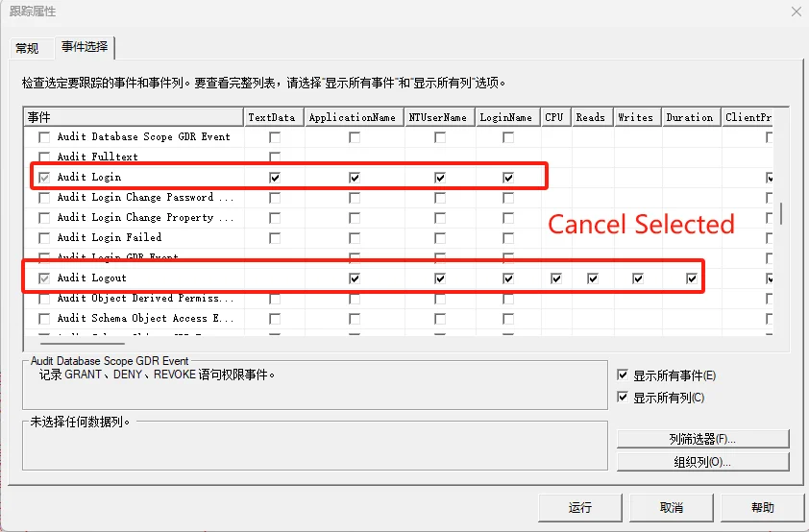The image size is (809, 532).
Task: Uncheck CPU for the Audit Logout row
Action: pyautogui.click(x=556, y=278)
